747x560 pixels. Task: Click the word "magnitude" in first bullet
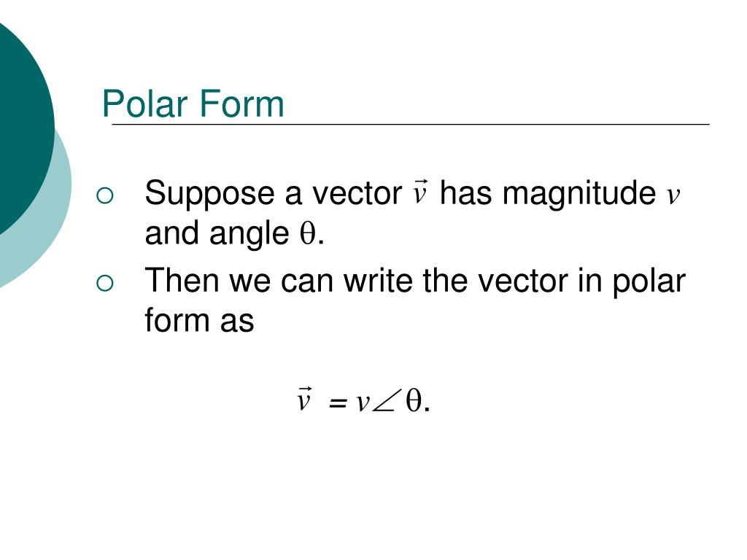point(579,192)
